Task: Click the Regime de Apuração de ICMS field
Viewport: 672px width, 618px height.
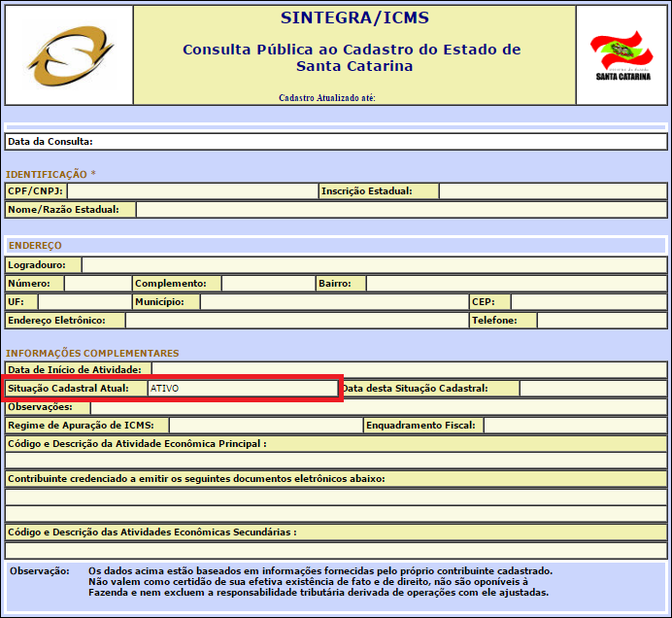Action: point(265,426)
